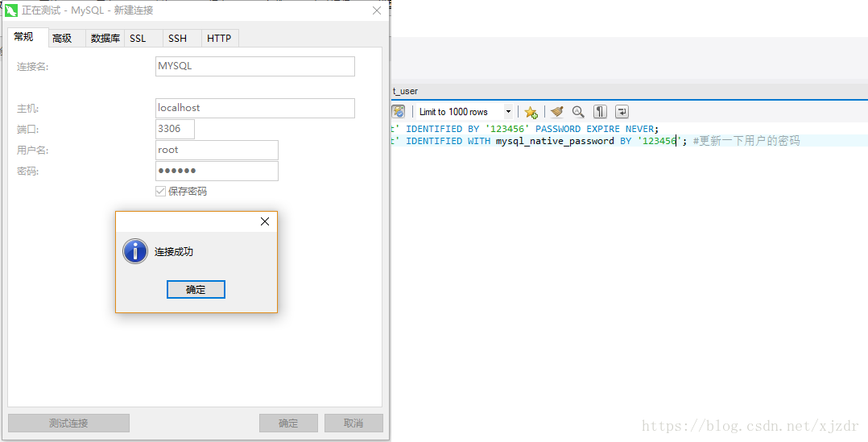Image resolution: width=868 pixels, height=442 pixels.
Task: Toggle the 保存密码 checkbox
Action: (x=160, y=192)
